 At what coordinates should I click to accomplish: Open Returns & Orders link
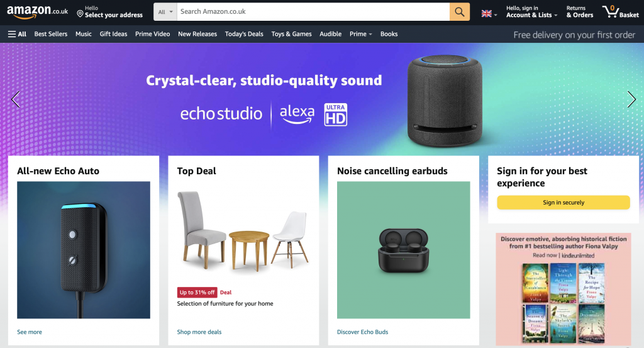[579, 11]
